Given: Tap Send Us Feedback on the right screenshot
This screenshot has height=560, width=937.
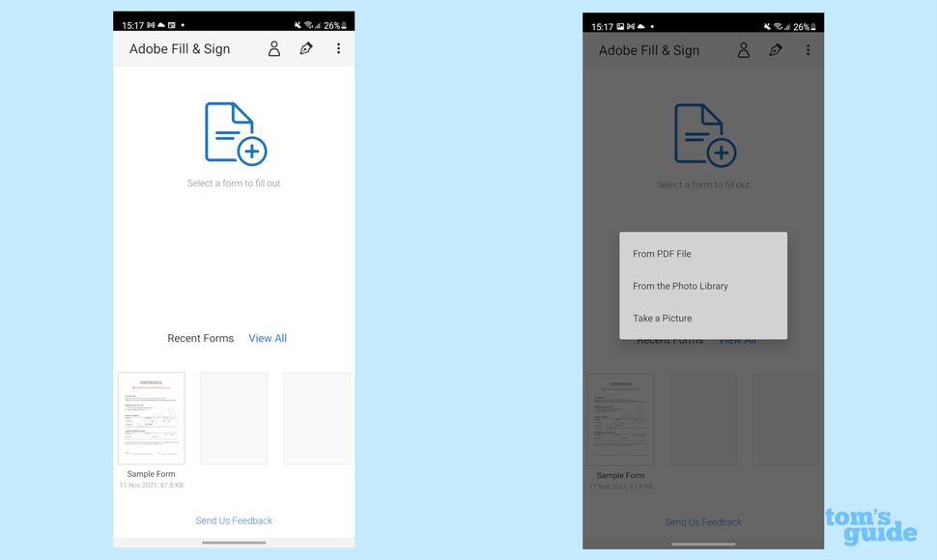Looking at the screenshot, I should pyautogui.click(x=702, y=521).
